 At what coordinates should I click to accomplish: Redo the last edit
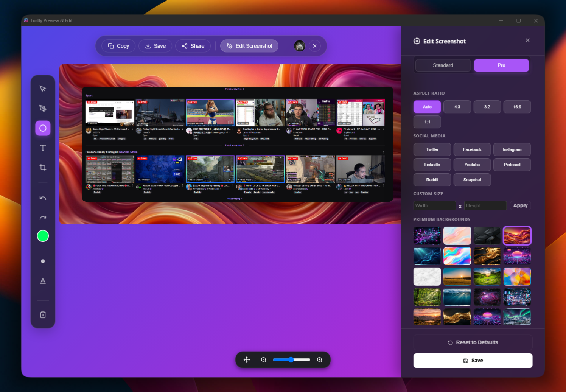coord(43,218)
